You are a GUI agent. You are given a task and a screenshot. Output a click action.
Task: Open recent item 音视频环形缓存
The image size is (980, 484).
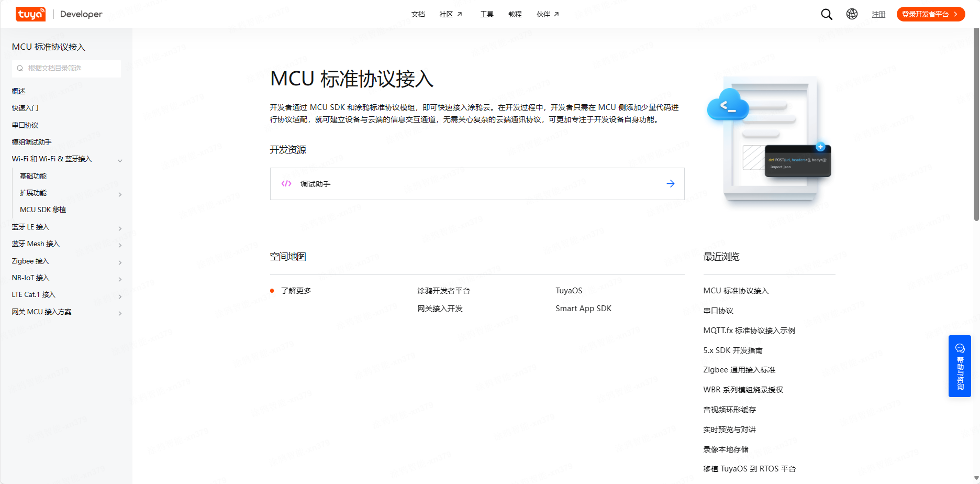click(730, 410)
